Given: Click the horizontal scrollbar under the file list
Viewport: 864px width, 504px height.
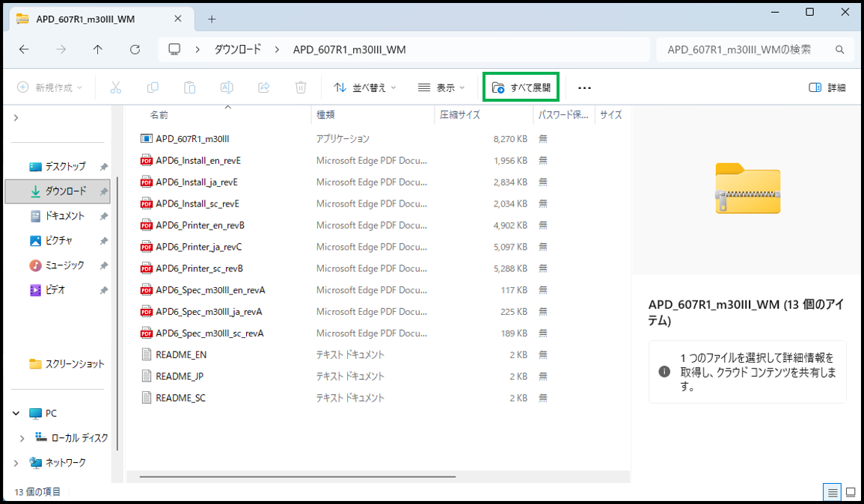Looking at the screenshot, I should tap(297, 476).
